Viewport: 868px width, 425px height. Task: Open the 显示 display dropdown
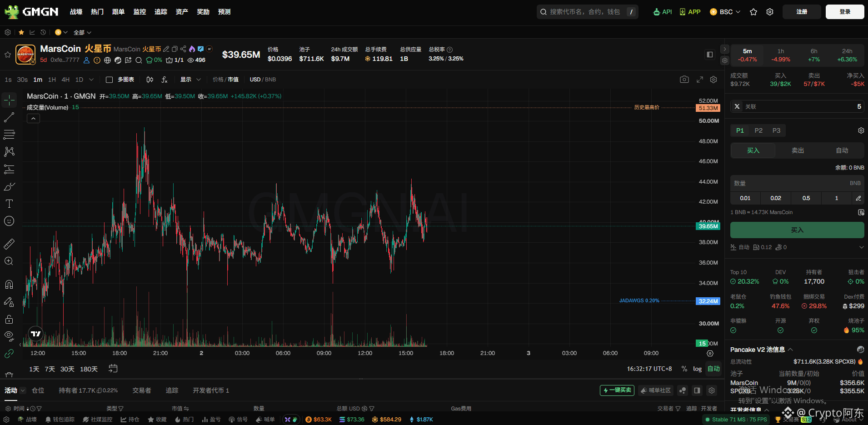pos(190,80)
